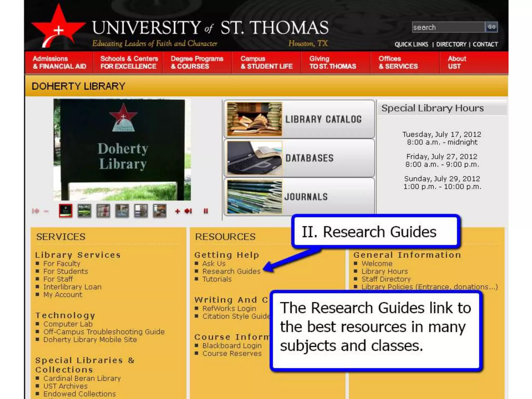Open Off-Campus Troubleshooting Guide link
Image resolution: width=532 pixels, height=399 pixels.
coord(104,332)
